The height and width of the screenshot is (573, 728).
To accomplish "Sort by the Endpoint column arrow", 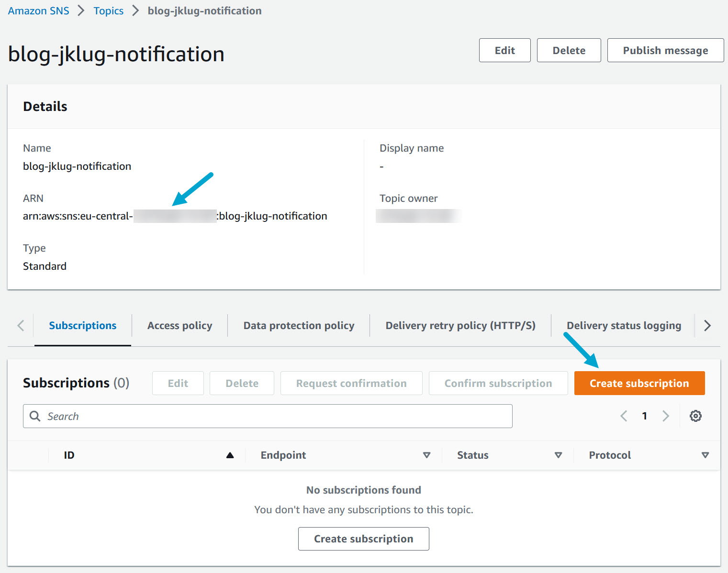I will (x=426, y=455).
